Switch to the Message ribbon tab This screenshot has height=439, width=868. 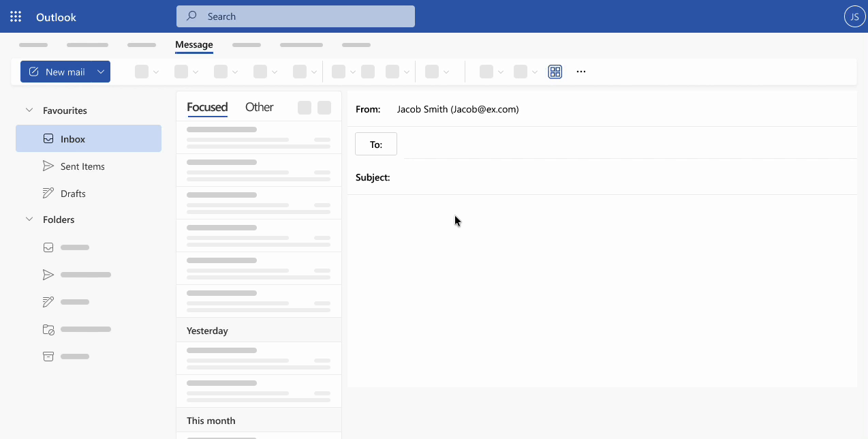coord(194,45)
